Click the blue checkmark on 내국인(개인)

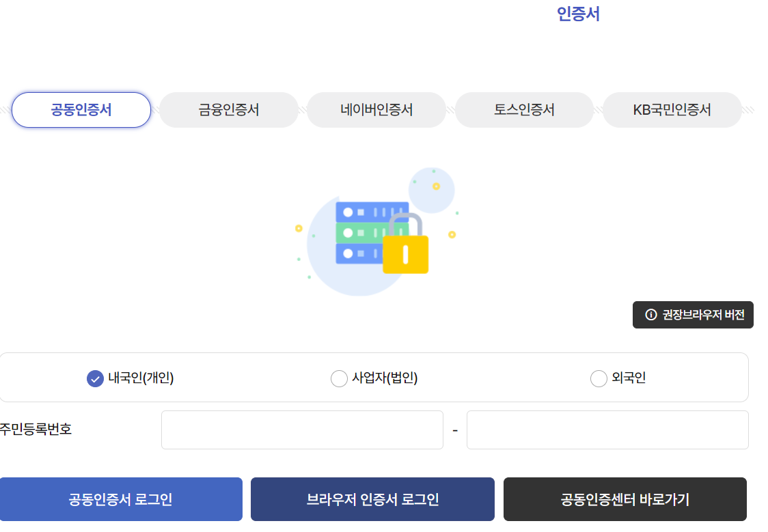95,378
